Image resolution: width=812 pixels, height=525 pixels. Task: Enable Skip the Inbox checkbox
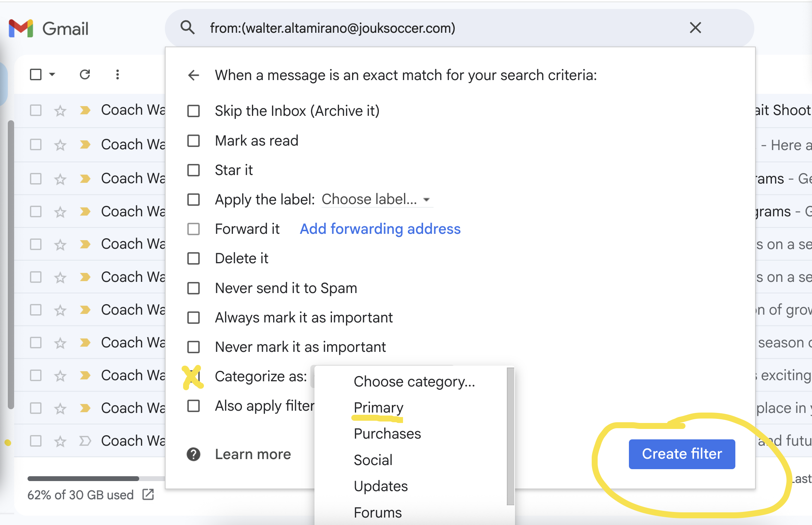(x=194, y=111)
